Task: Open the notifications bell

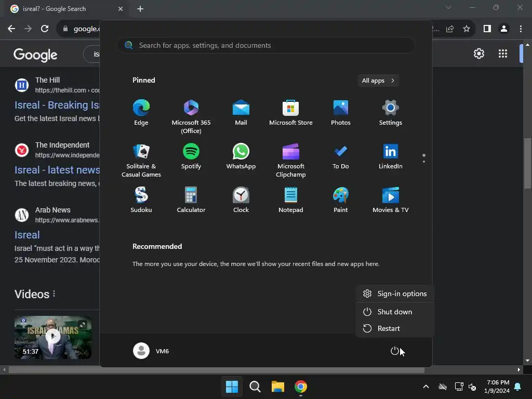Action: pyautogui.click(x=518, y=387)
